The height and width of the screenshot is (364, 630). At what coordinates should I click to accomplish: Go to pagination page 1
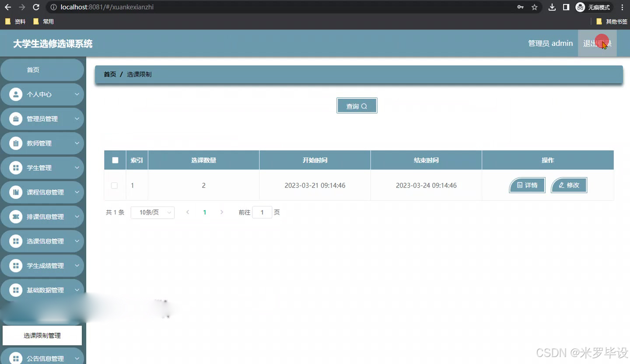pos(205,212)
